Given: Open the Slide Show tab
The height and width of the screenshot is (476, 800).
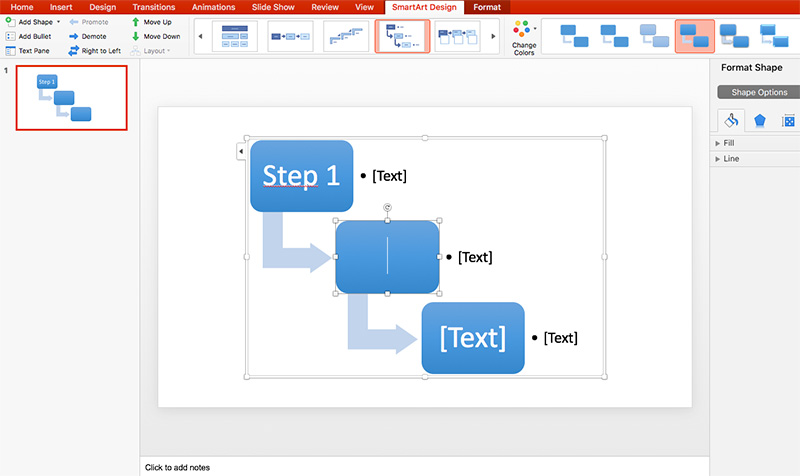Looking at the screenshot, I should [x=273, y=7].
